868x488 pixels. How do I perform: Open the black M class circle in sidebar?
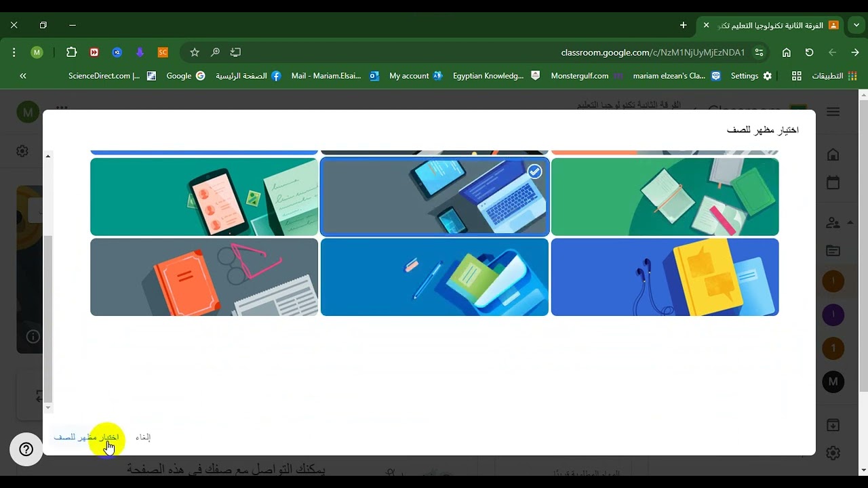pyautogui.click(x=833, y=382)
